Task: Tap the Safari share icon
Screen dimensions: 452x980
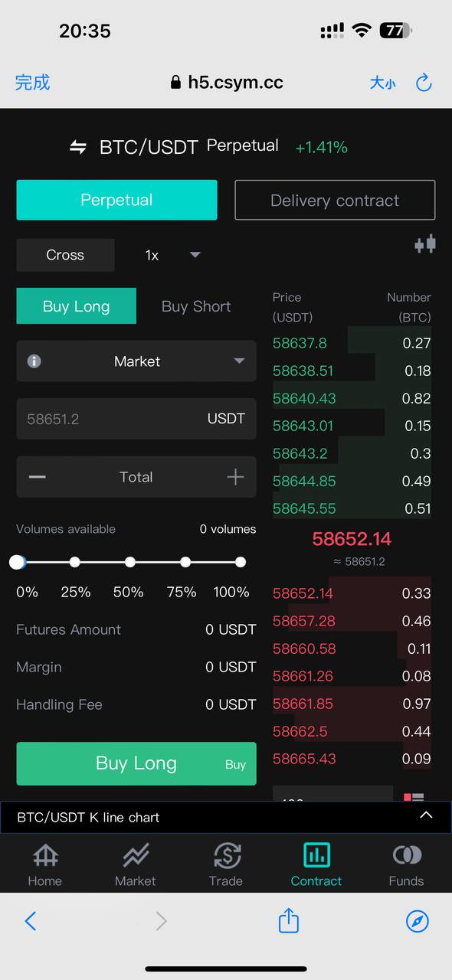Action: [288, 920]
